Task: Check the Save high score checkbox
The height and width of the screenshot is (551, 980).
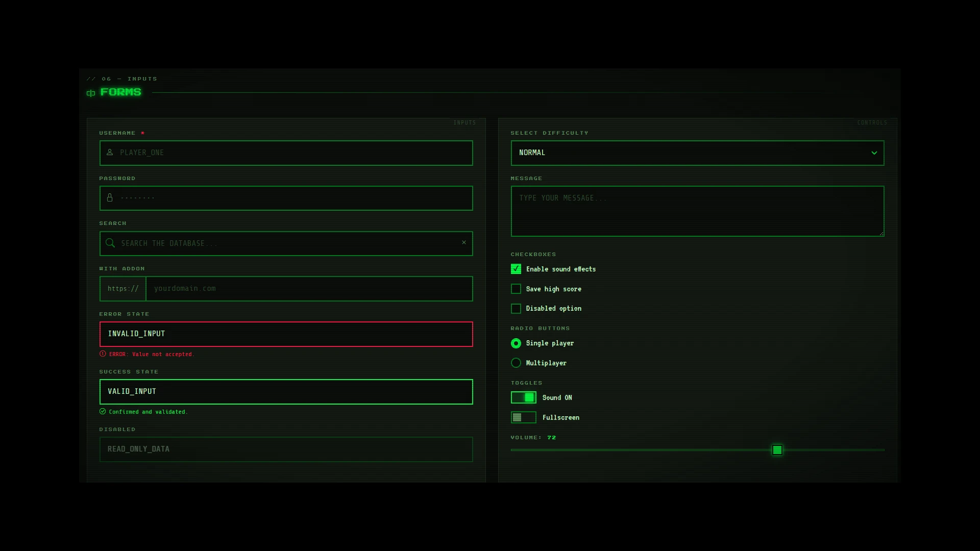Action: tap(516, 289)
